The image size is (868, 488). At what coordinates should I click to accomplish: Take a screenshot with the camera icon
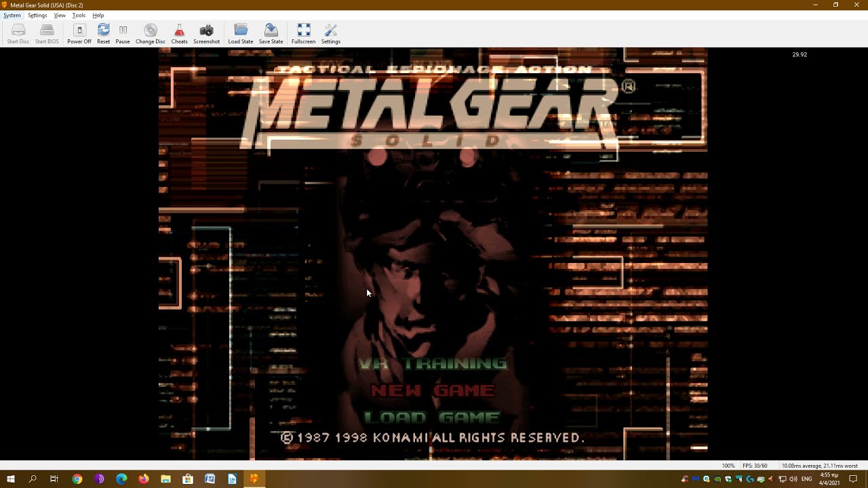point(207,34)
